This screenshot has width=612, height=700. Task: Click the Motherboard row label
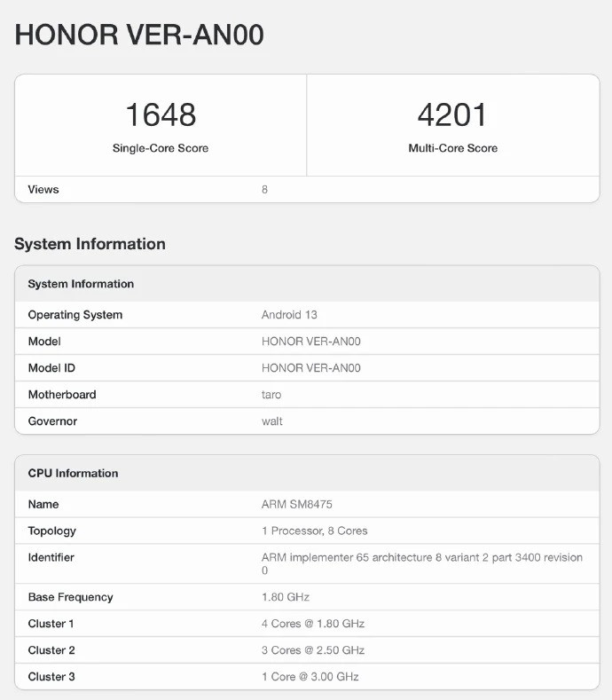pyautogui.click(x=62, y=395)
